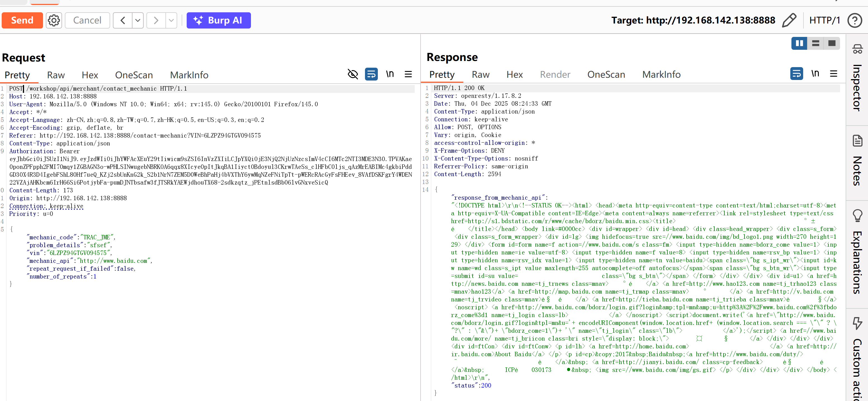Expand forward history dropdown arrow
The width and height of the screenshot is (868, 401).
[x=171, y=20]
